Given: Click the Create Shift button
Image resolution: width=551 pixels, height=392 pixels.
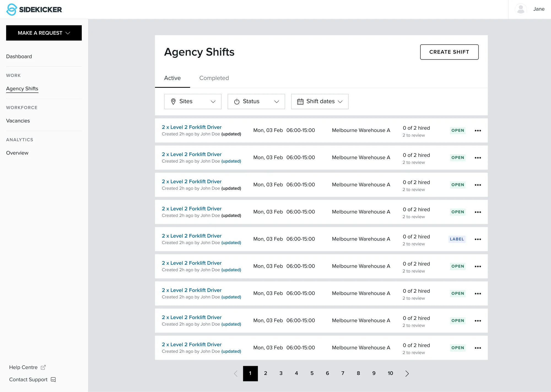Looking at the screenshot, I should (449, 52).
